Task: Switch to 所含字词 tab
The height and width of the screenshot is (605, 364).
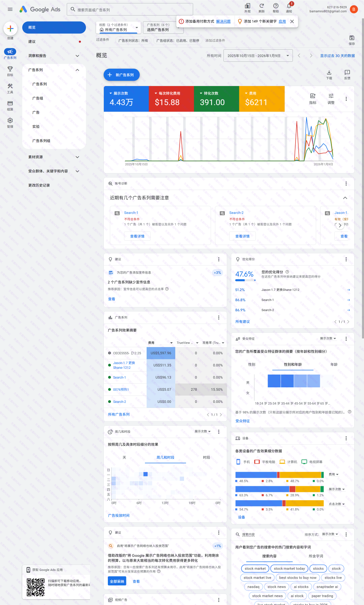Action: (316, 556)
